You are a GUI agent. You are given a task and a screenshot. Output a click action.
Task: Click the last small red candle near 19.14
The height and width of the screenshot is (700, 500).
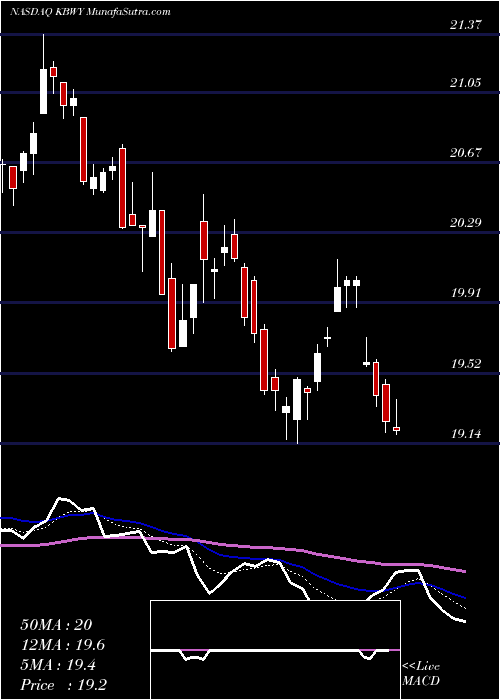click(396, 429)
